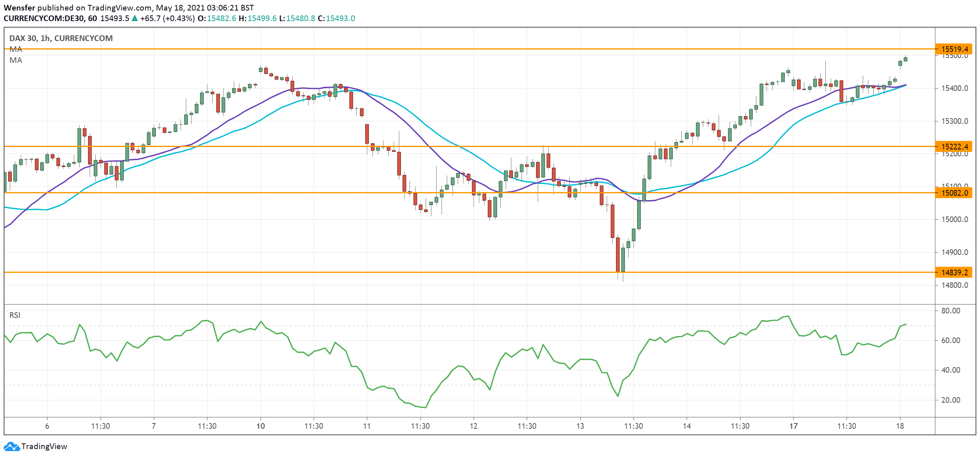Click the green up-triangle price change icon
The height and width of the screenshot is (458, 980).
(x=135, y=18)
